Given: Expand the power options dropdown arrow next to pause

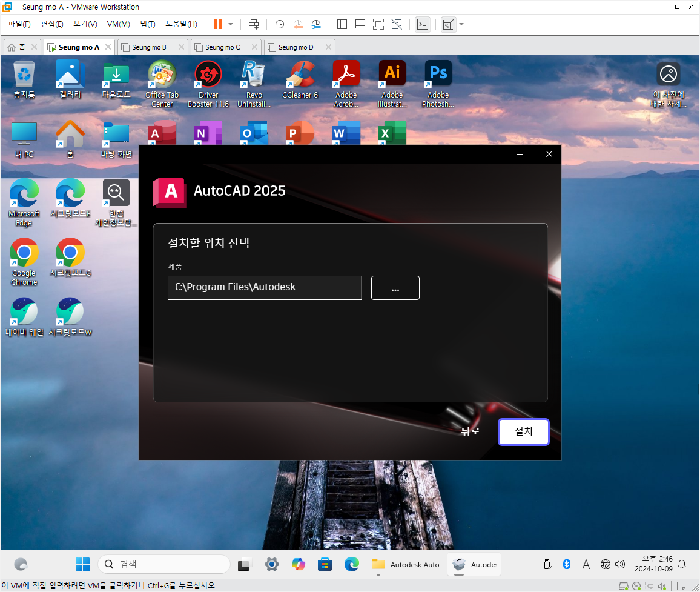Looking at the screenshot, I should pyautogui.click(x=231, y=24).
